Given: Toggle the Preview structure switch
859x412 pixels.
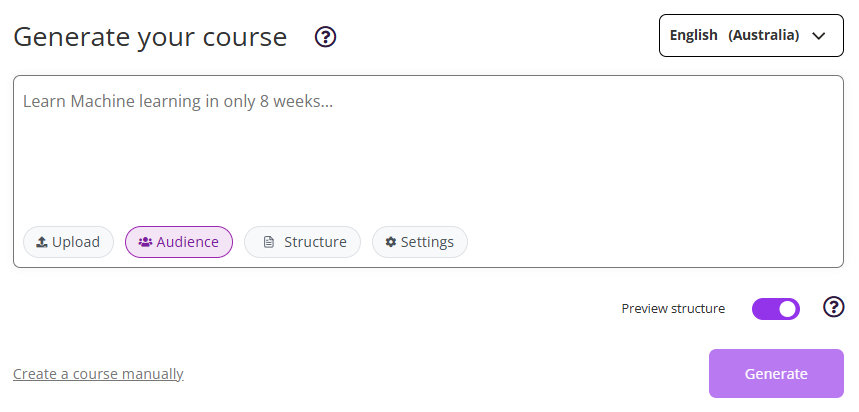Looking at the screenshot, I should pyautogui.click(x=776, y=309).
